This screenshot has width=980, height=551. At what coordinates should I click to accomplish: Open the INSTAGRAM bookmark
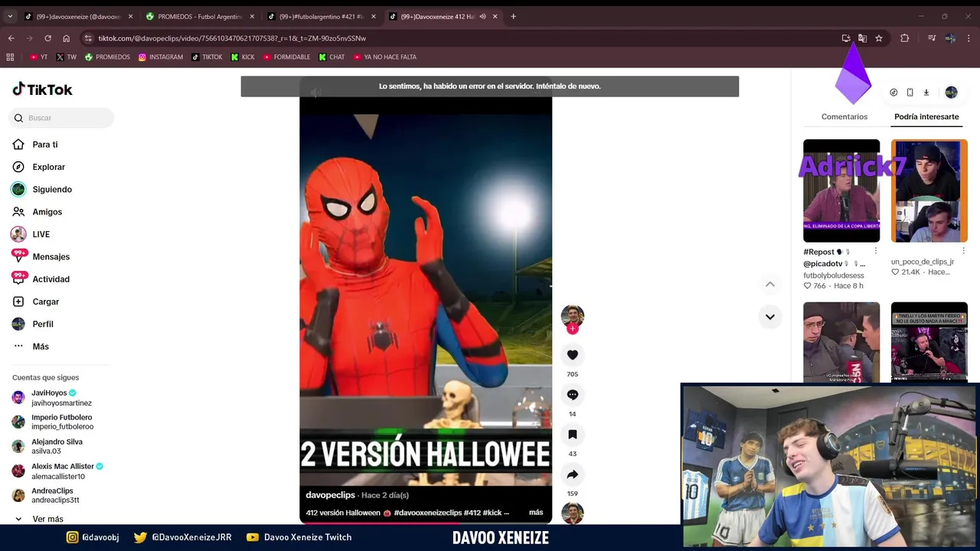[x=161, y=57]
